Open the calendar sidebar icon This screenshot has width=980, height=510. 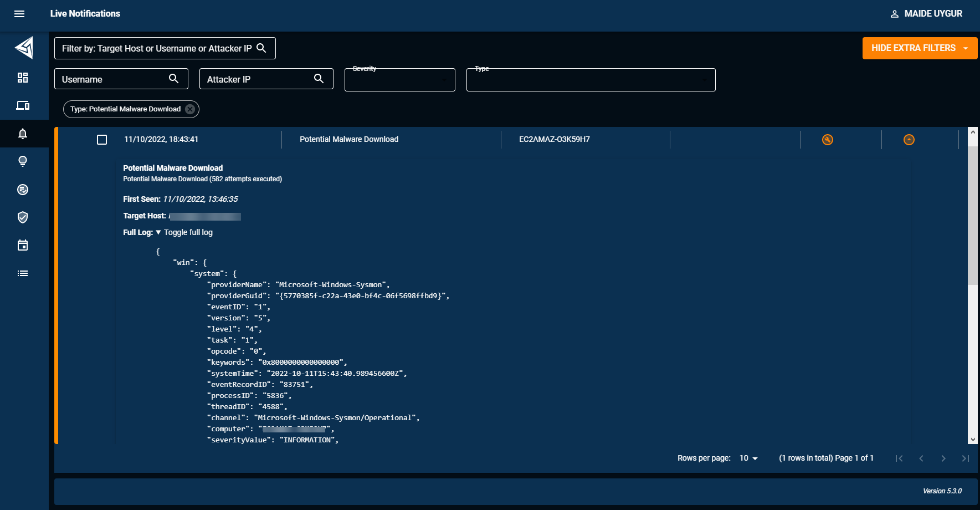click(23, 245)
